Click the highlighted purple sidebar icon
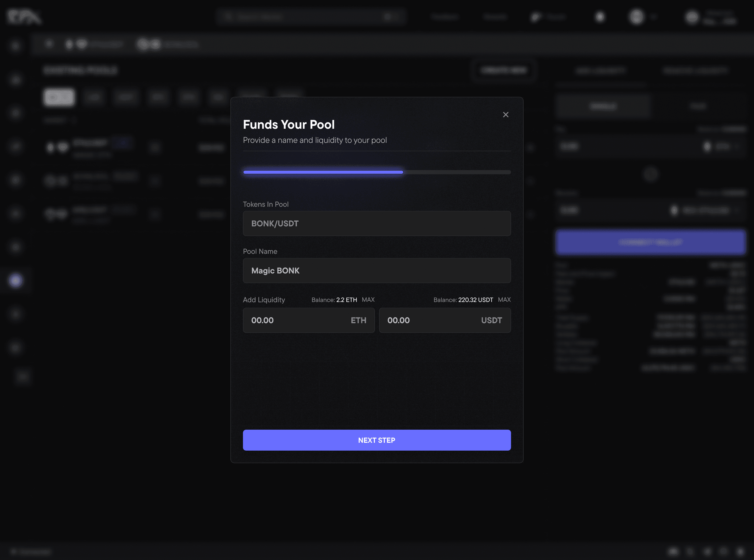754x560 pixels. pyautogui.click(x=16, y=281)
